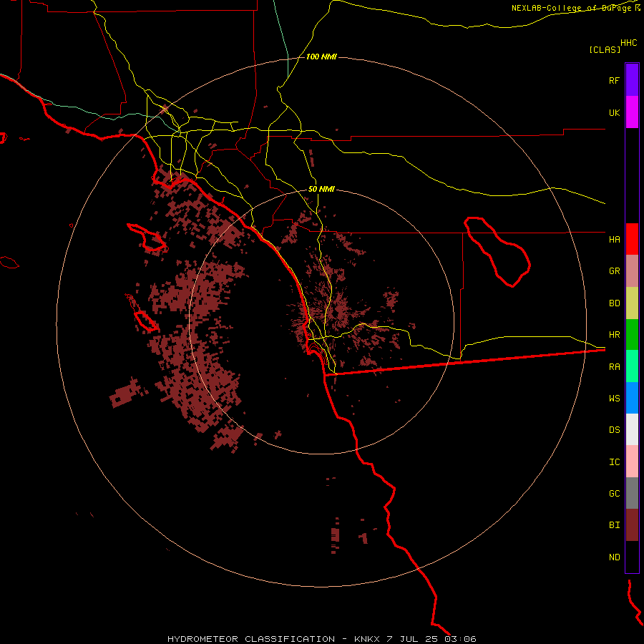This screenshot has width=644, height=644.
Task: Click the 50 NMI range ring label
Action: pos(321,190)
